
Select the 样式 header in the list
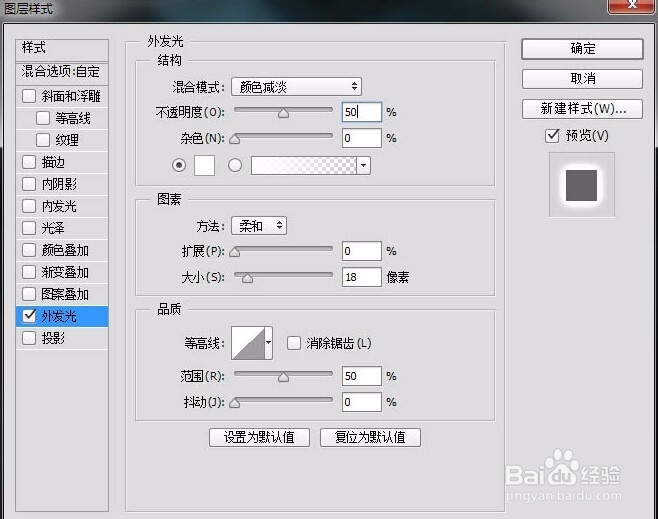62,49
